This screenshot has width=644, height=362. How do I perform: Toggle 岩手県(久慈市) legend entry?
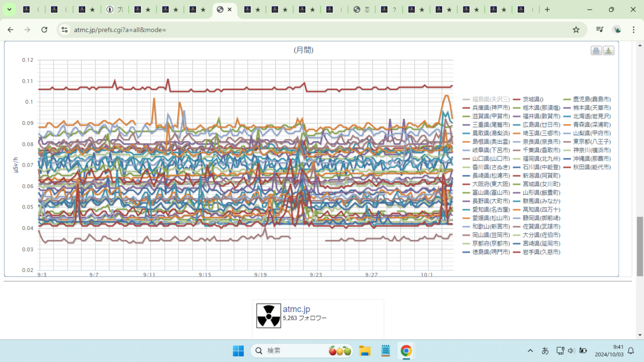click(537, 252)
